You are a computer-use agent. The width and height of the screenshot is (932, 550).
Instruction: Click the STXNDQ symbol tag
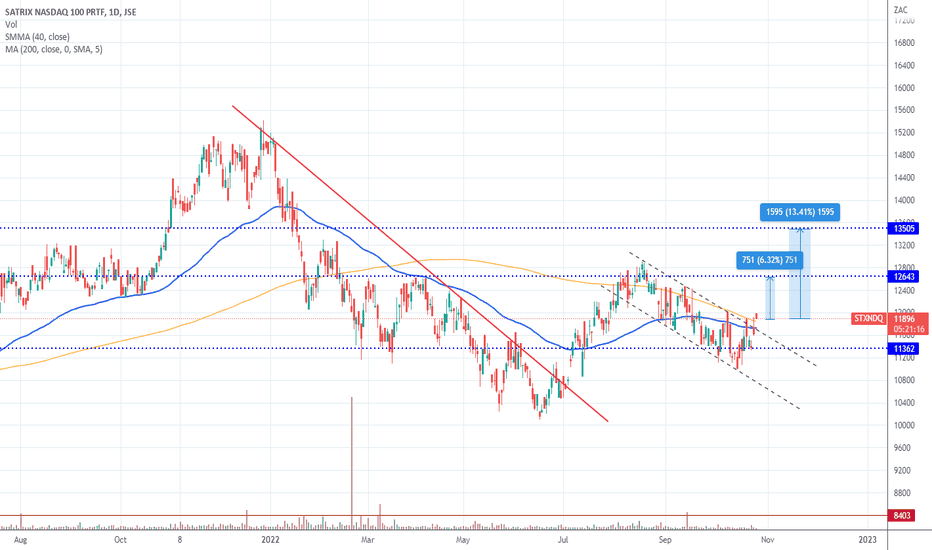868,319
